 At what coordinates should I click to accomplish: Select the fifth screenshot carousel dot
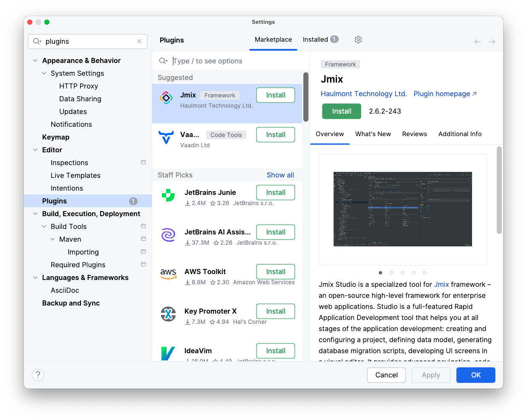[x=425, y=273]
